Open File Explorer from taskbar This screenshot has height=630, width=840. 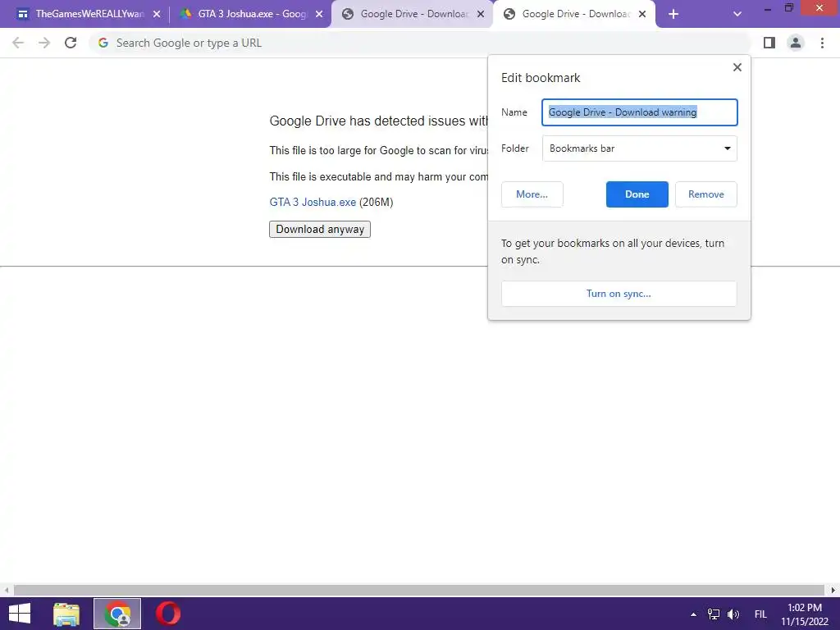[x=66, y=614]
